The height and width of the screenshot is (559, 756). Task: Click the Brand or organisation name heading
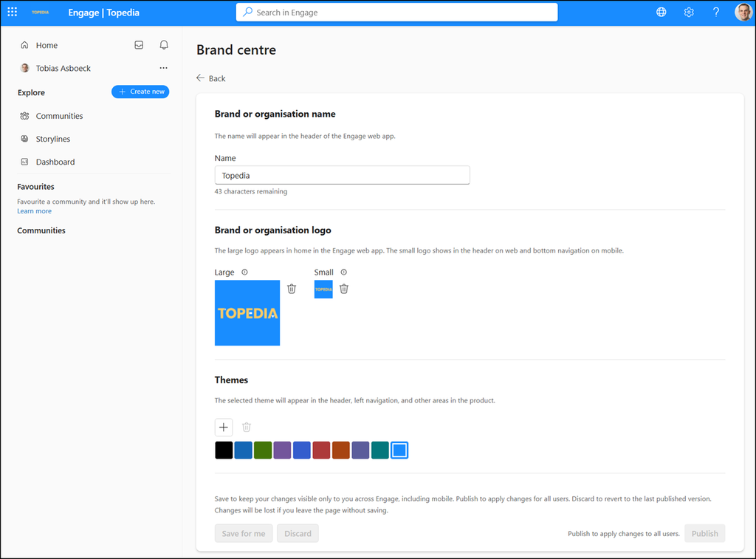click(x=275, y=114)
